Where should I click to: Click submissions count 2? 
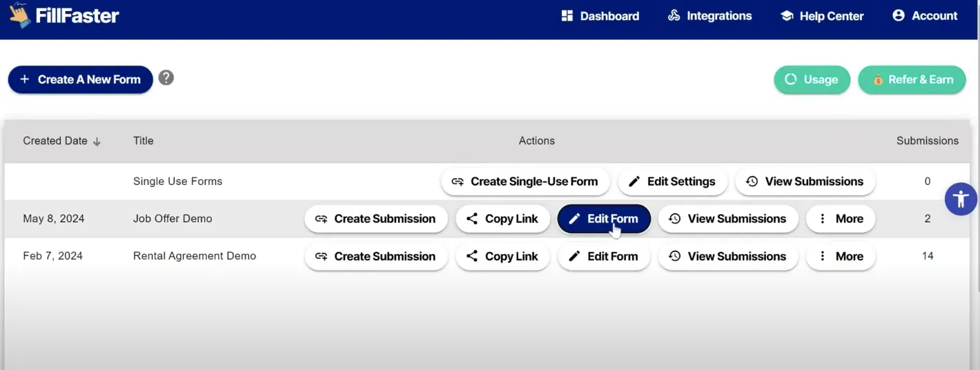[928, 219]
